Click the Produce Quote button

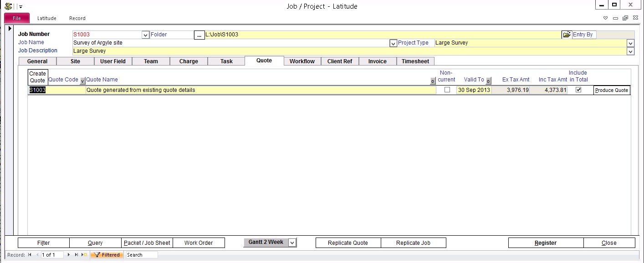(611, 90)
